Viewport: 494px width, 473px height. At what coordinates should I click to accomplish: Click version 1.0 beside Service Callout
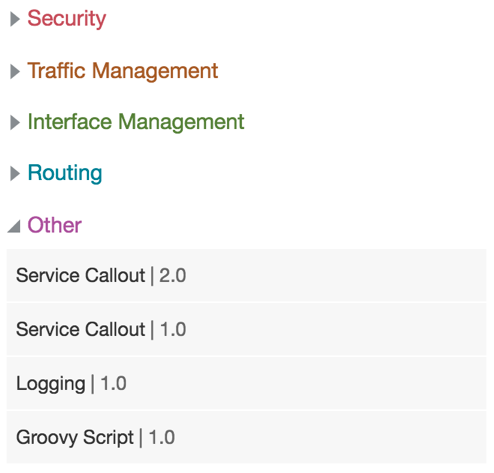click(173, 330)
